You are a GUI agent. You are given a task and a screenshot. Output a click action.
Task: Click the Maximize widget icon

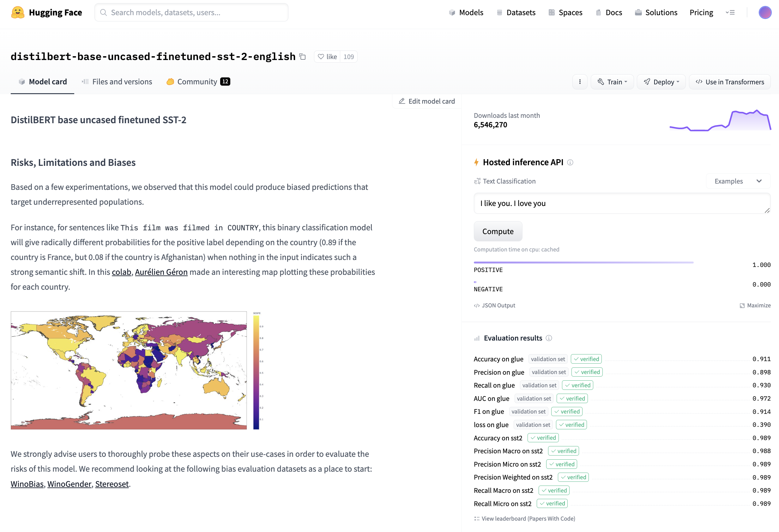(742, 305)
